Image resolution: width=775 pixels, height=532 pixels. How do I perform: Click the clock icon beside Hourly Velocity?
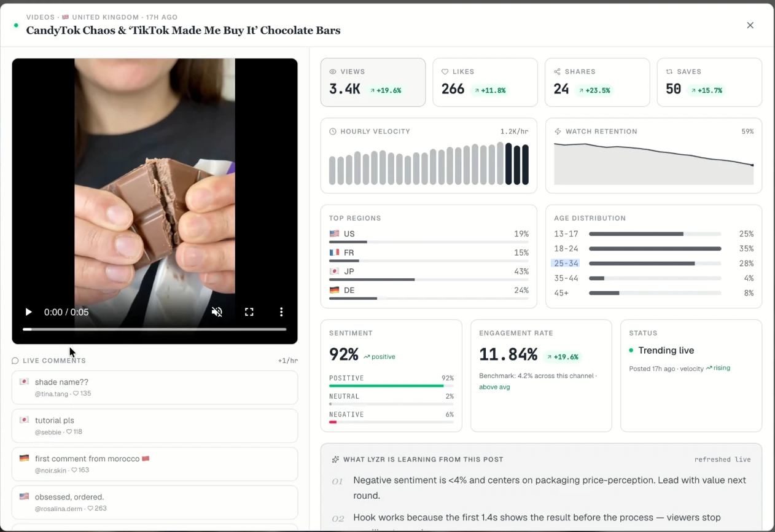tap(333, 131)
